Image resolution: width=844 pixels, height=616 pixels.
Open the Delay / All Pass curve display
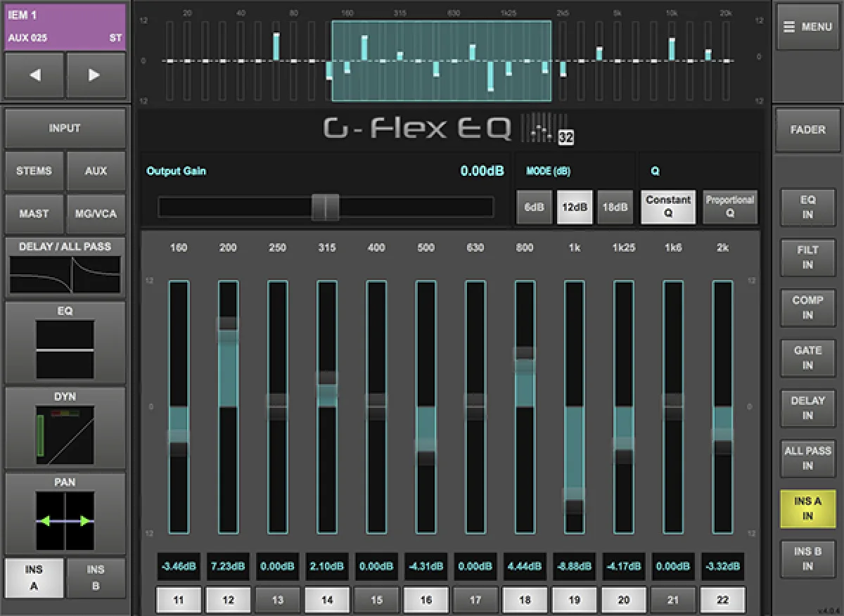65,267
